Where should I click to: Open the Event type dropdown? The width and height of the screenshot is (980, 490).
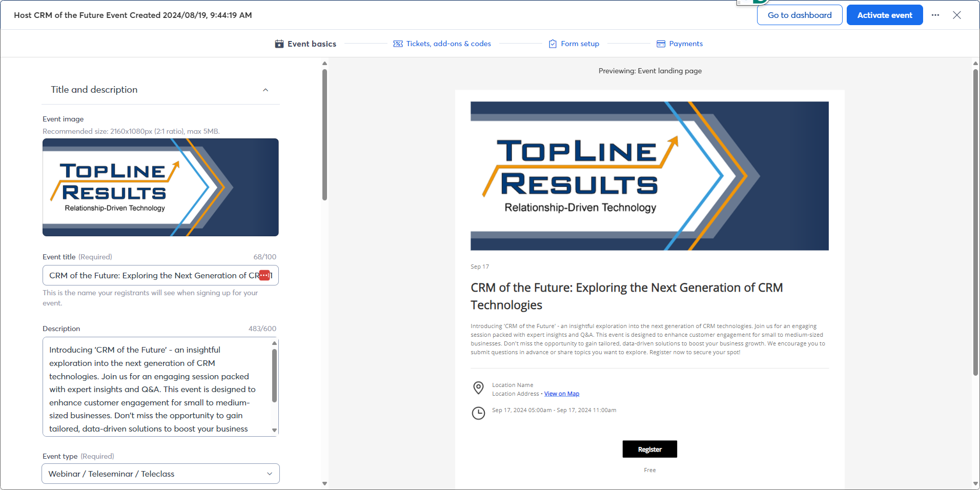[160, 474]
